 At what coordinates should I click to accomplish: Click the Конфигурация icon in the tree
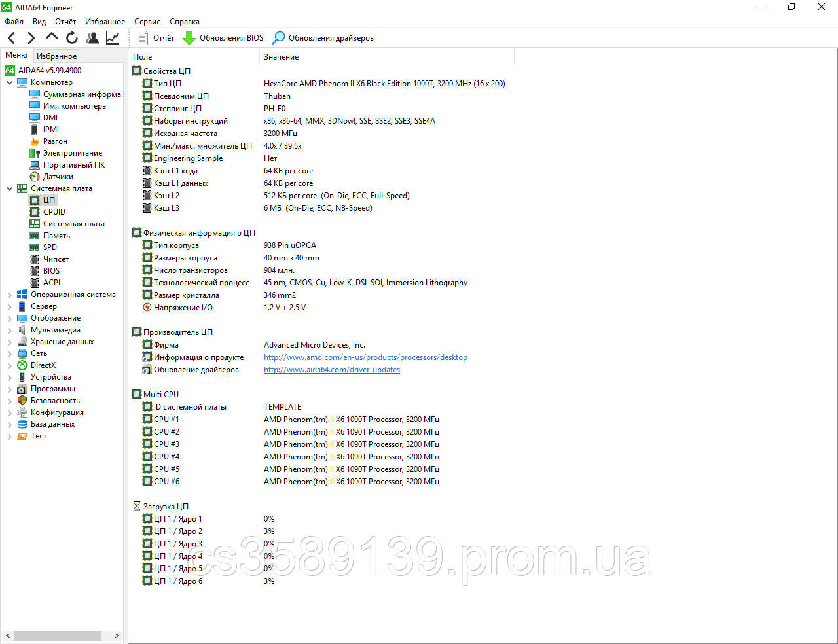[x=22, y=412]
